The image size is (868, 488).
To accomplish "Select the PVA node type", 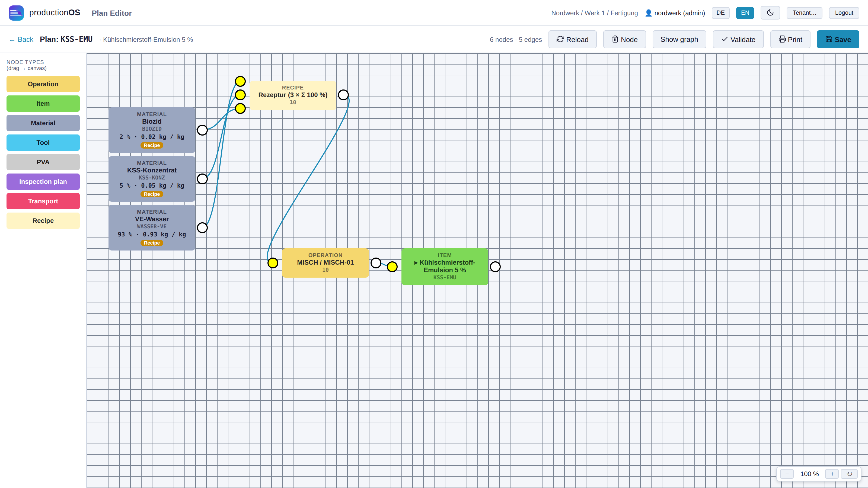I will [x=43, y=162].
